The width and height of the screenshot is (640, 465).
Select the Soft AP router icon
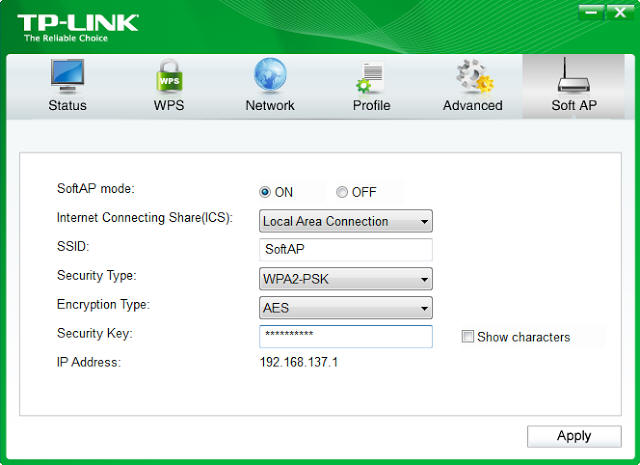574,77
